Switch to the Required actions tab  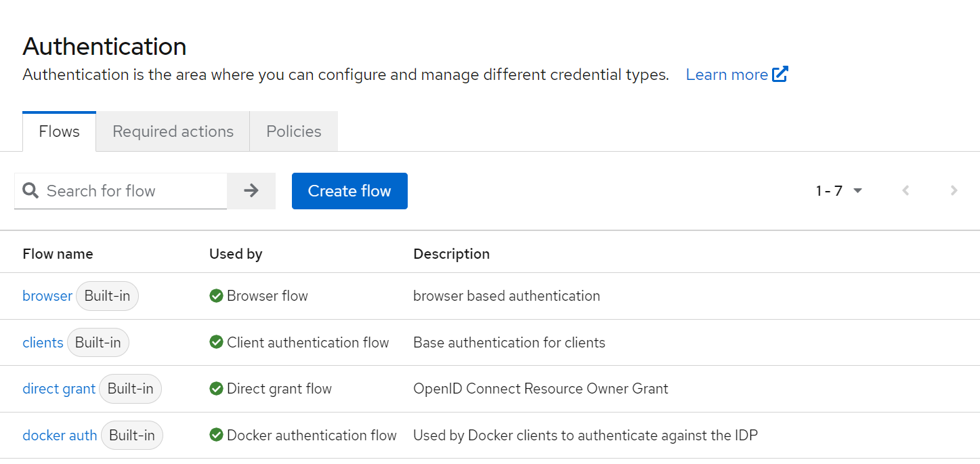[173, 131]
